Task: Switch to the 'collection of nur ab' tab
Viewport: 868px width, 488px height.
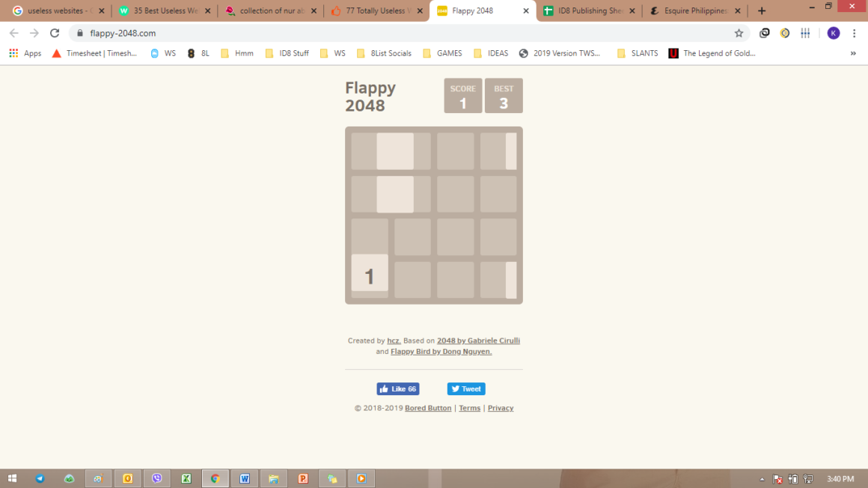Action: tap(271, 10)
